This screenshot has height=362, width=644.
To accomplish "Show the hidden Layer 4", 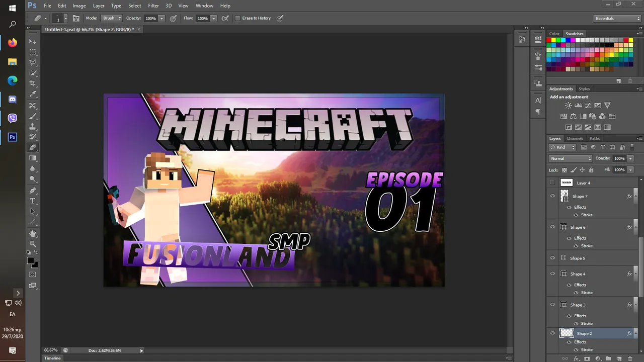I will [552, 183].
